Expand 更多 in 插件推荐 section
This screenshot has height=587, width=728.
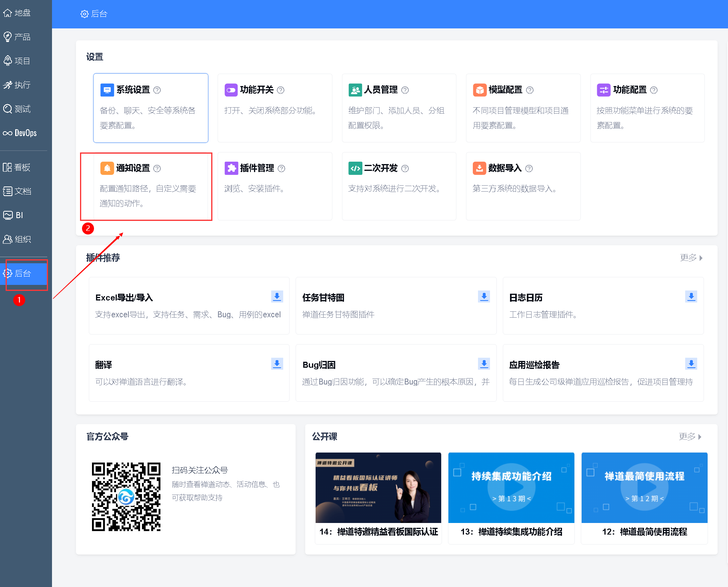691,258
